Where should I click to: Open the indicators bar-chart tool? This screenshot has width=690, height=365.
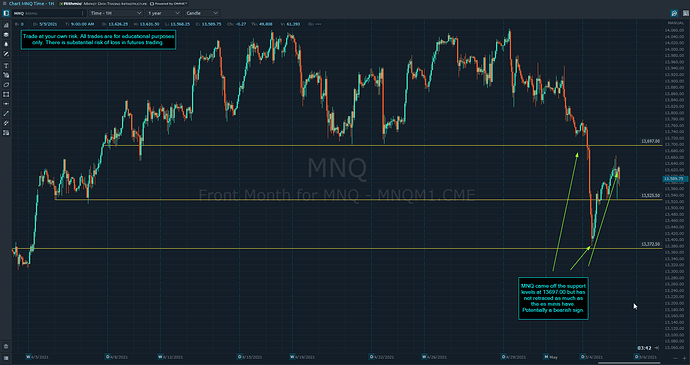[x=6, y=26]
